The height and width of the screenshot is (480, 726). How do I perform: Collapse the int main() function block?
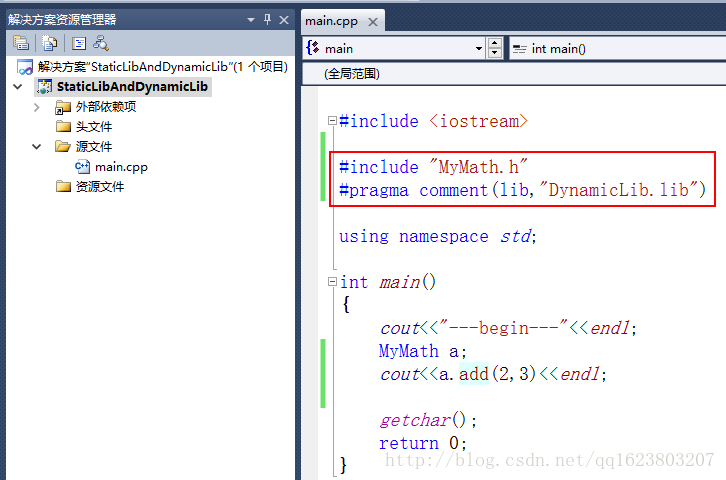pyautogui.click(x=332, y=281)
